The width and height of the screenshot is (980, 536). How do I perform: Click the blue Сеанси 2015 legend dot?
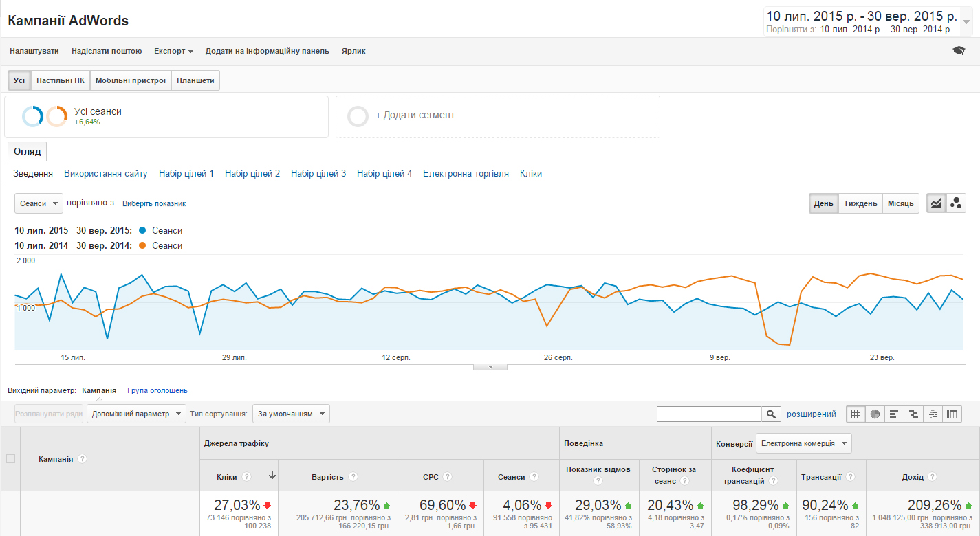(x=142, y=231)
